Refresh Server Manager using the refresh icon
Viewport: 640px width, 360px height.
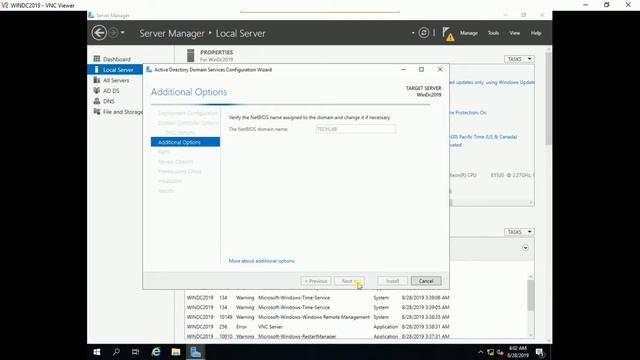(x=424, y=33)
